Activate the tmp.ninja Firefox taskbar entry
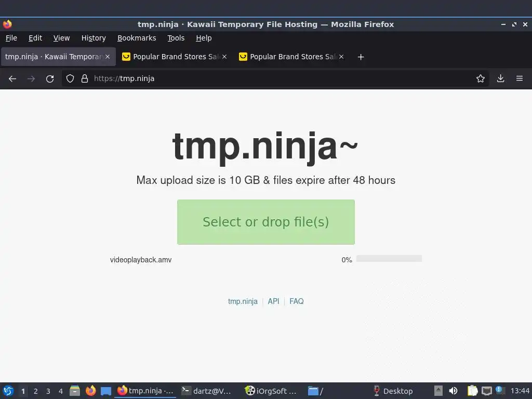Image resolution: width=532 pixels, height=399 pixels. [145, 391]
